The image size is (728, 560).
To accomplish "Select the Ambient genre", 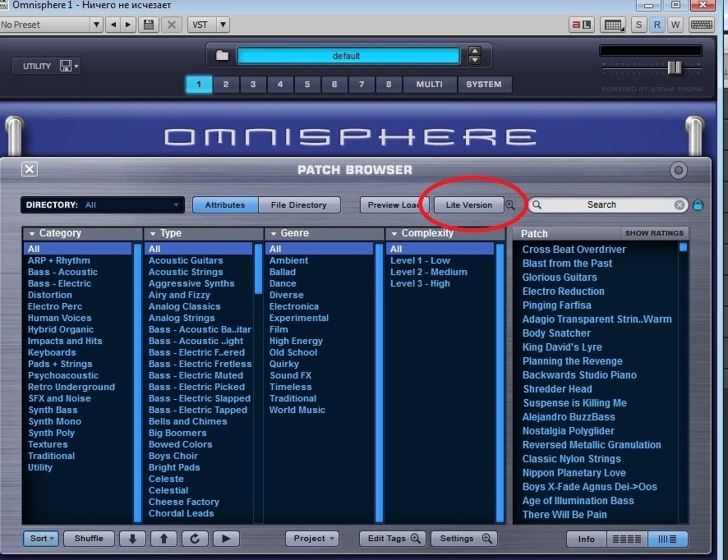I will (x=288, y=260).
